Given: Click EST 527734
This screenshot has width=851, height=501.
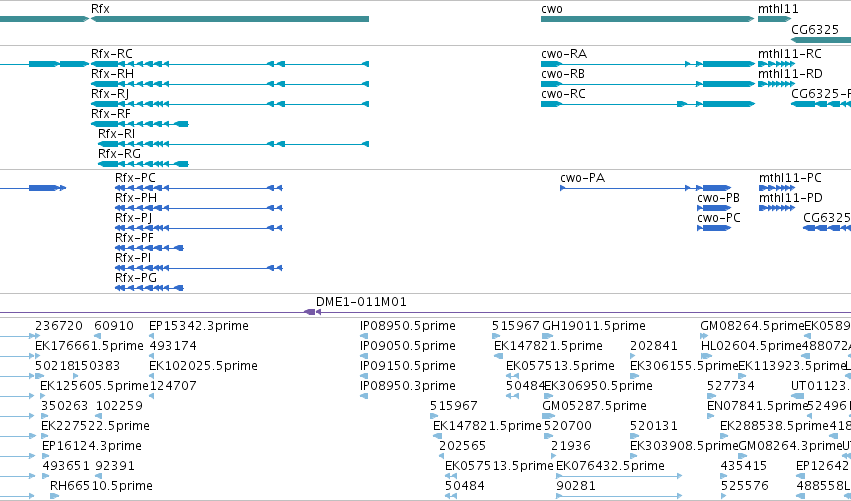Looking at the screenshot, I should 730,386.
